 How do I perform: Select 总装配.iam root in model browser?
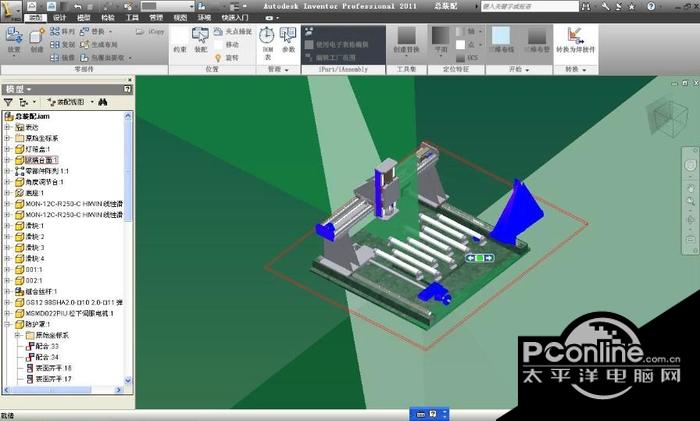click(x=32, y=116)
